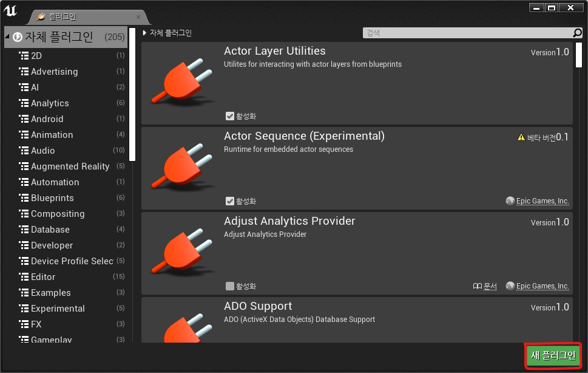
Task: Click the list icon beside Audio
Action: click(24, 150)
